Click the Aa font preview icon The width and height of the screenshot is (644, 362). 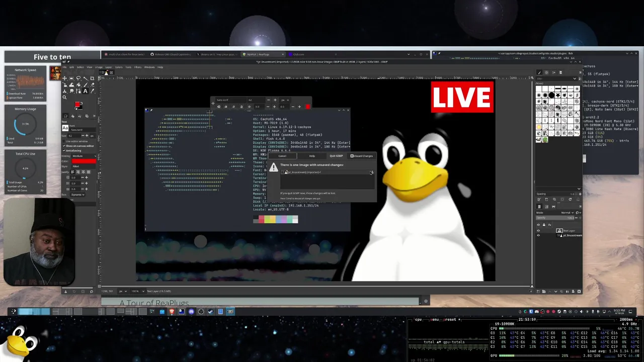[x=65, y=128]
